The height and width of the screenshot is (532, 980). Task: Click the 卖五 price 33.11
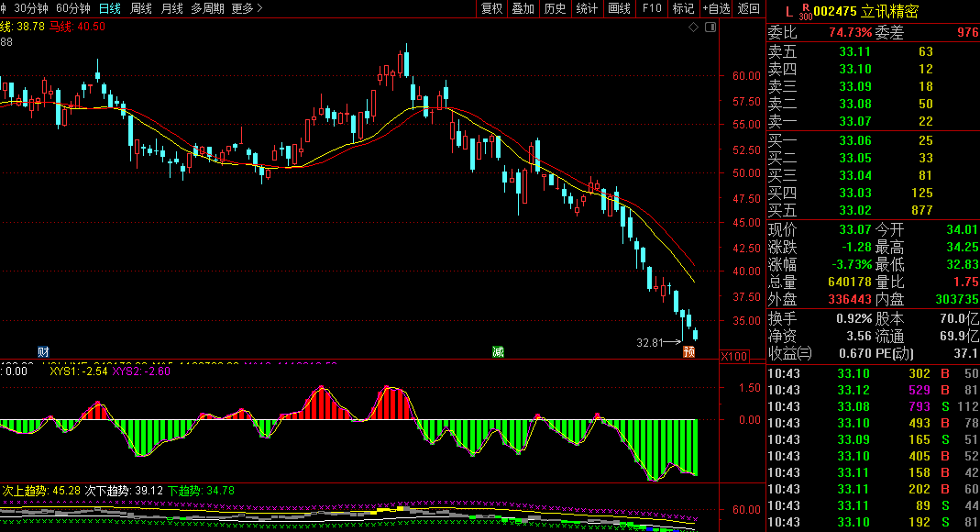(x=855, y=52)
